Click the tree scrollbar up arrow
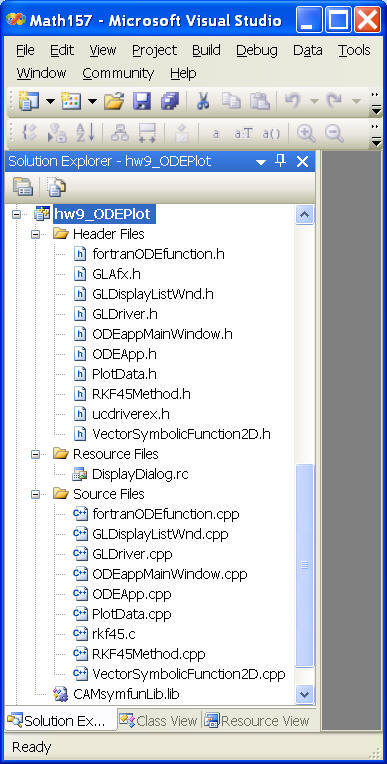Image resolution: width=387 pixels, height=764 pixels. [305, 214]
